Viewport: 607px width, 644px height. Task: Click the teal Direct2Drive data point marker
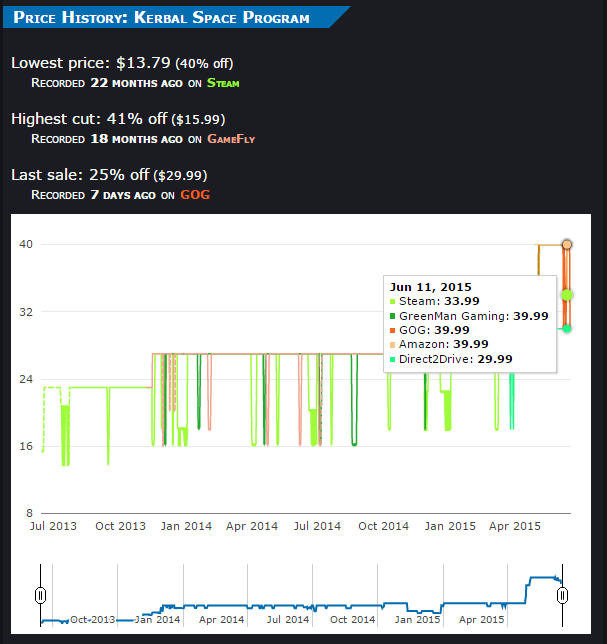567,329
